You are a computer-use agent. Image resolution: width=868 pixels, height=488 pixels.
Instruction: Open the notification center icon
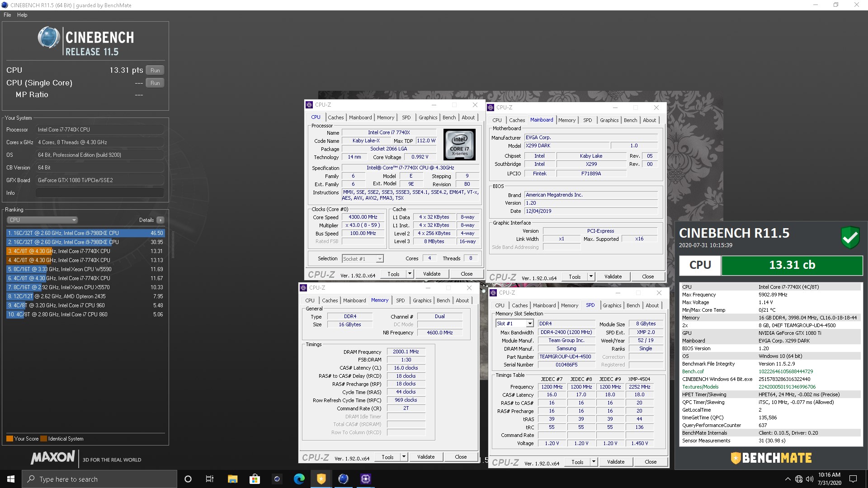(x=853, y=479)
